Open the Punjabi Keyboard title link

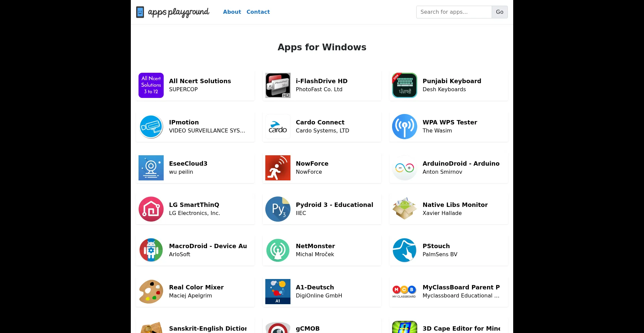[x=452, y=81]
